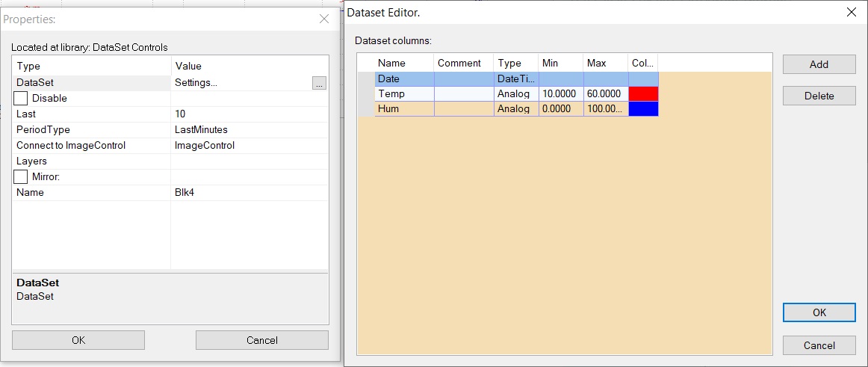This screenshot has height=367, width=868.
Task: Close the Properties window
Action: (x=324, y=19)
